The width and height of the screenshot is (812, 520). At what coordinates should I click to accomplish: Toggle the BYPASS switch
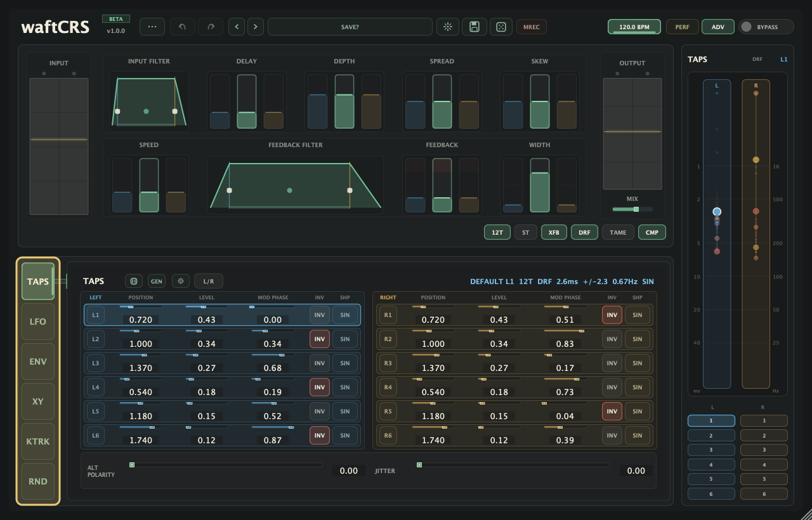pyautogui.click(x=766, y=27)
